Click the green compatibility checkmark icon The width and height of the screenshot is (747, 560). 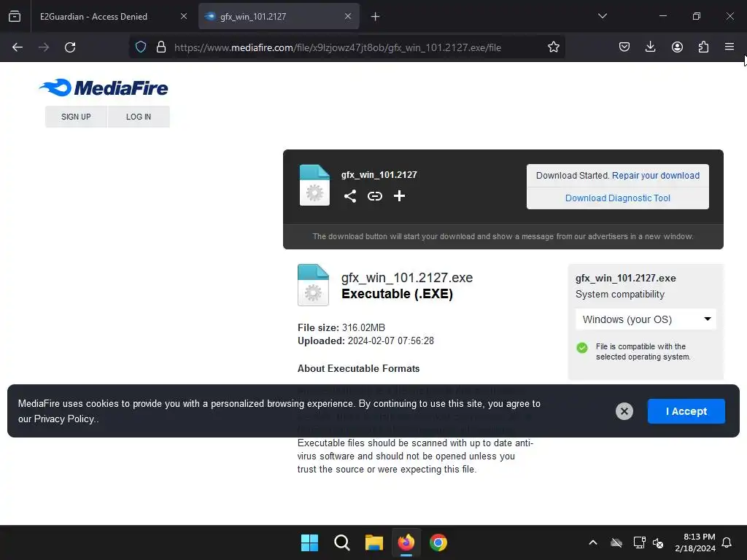(x=581, y=348)
